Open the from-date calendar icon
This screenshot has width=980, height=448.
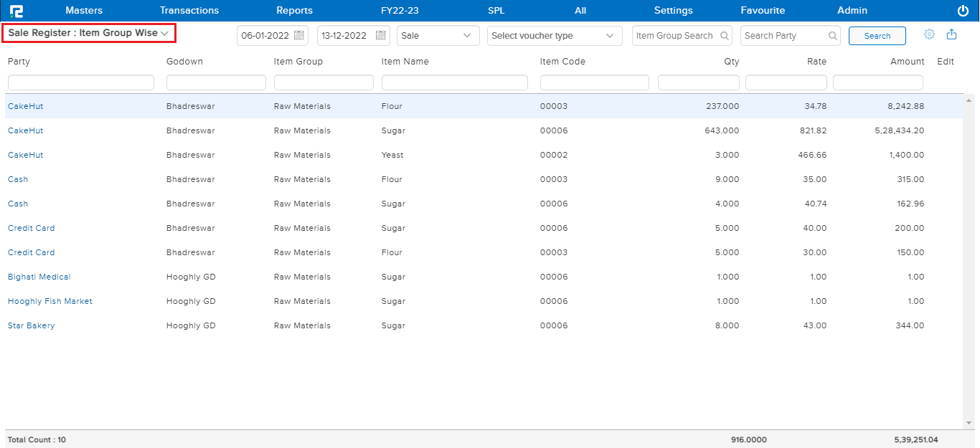coord(299,35)
